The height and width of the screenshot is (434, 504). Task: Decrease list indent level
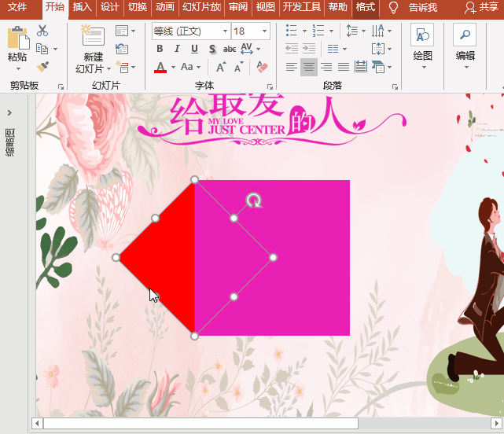(x=292, y=49)
